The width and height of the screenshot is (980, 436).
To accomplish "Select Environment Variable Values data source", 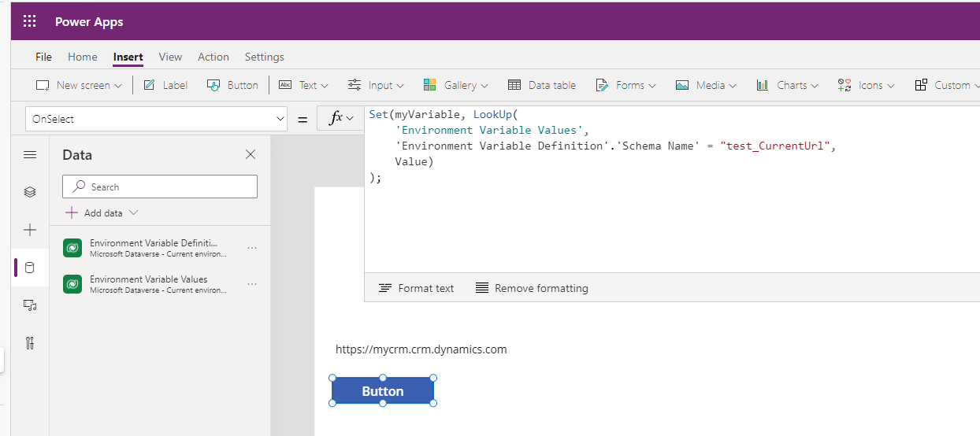I will 161,284.
